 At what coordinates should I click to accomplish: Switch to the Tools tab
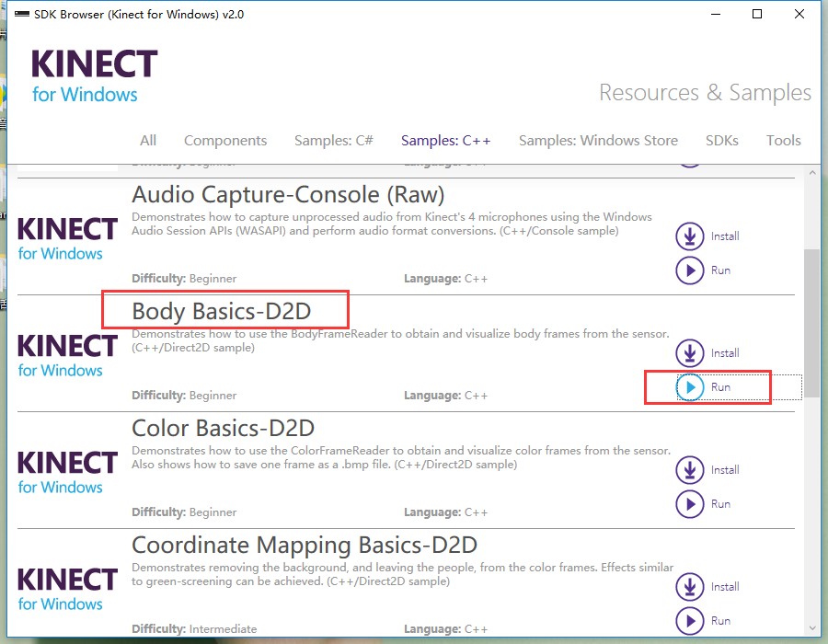click(x=783, y=140)
